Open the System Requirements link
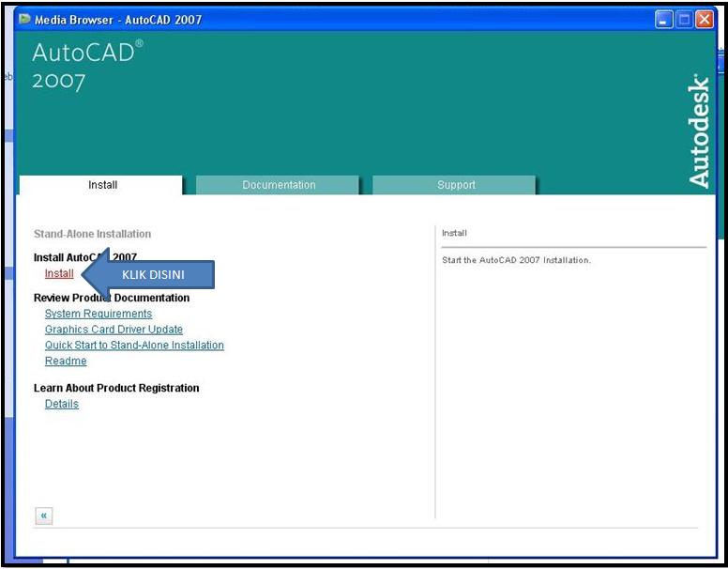Screen dimensions: 728x569 coord(99,314)
